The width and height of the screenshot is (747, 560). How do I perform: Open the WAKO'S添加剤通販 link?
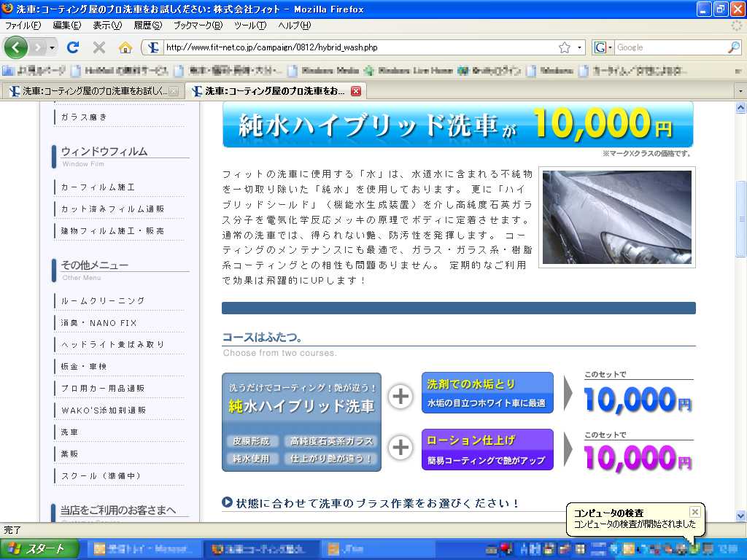point(104,410)
